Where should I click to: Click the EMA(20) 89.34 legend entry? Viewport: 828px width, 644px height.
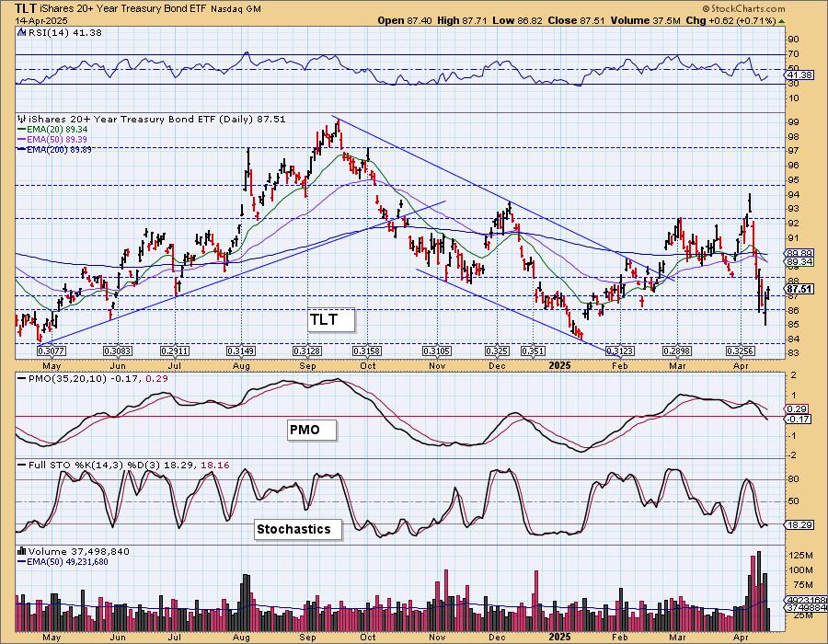coord(52,130)
